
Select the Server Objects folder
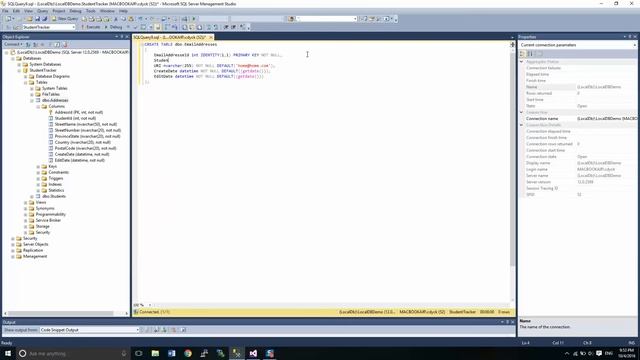click(36, 244)
